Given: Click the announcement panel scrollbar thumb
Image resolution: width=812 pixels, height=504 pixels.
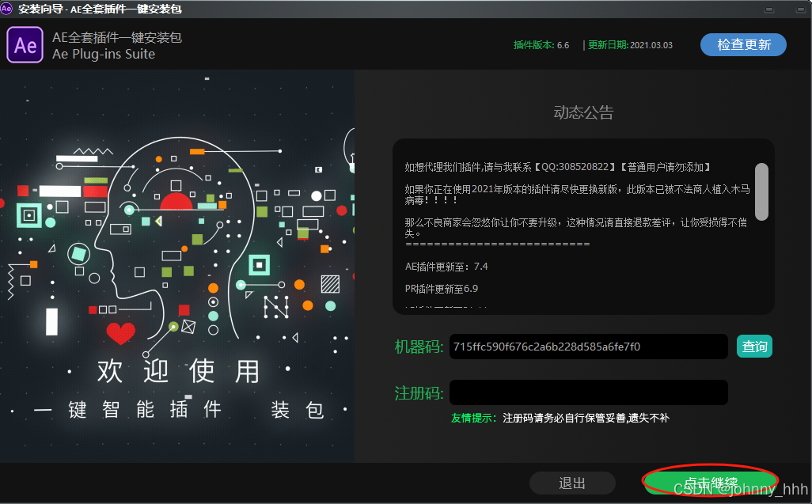Looking at the screenshot, I should click(x=761, y=191).
